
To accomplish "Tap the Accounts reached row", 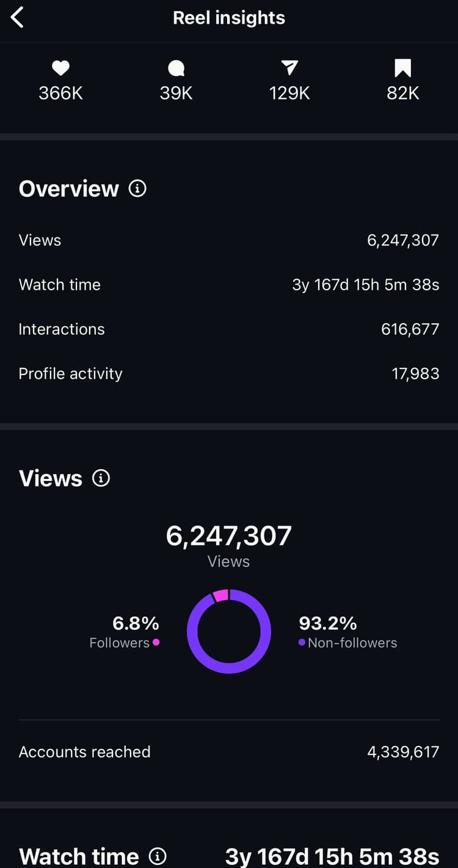I will pyautogui.click(x=228, y=752).
